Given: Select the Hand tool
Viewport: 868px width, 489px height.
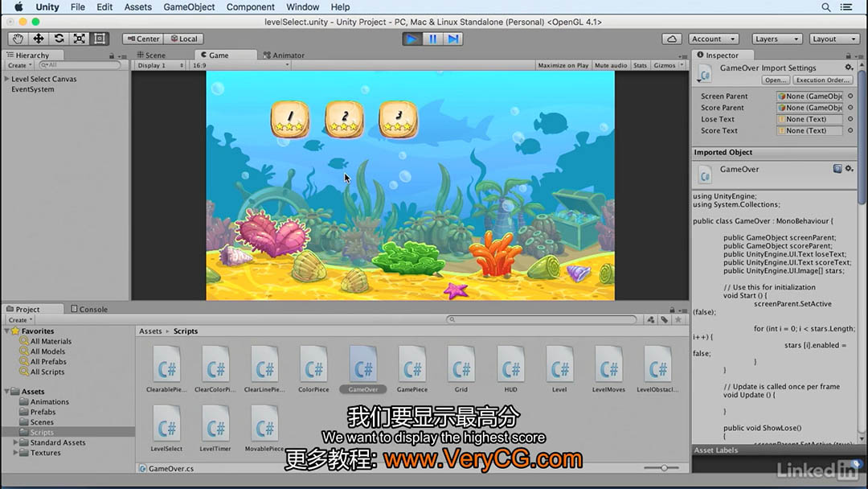Looking at the screenshot, I should (x=18, y=39).
